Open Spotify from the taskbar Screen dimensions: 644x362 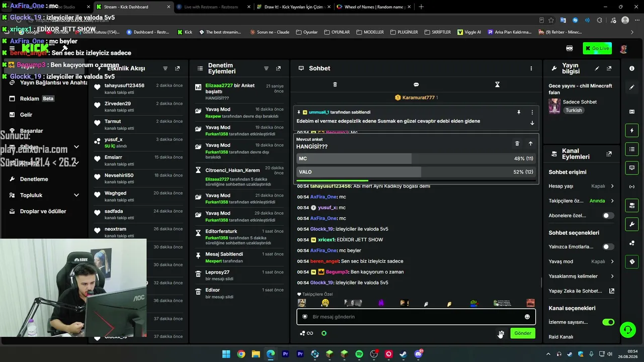pos(359,354)
